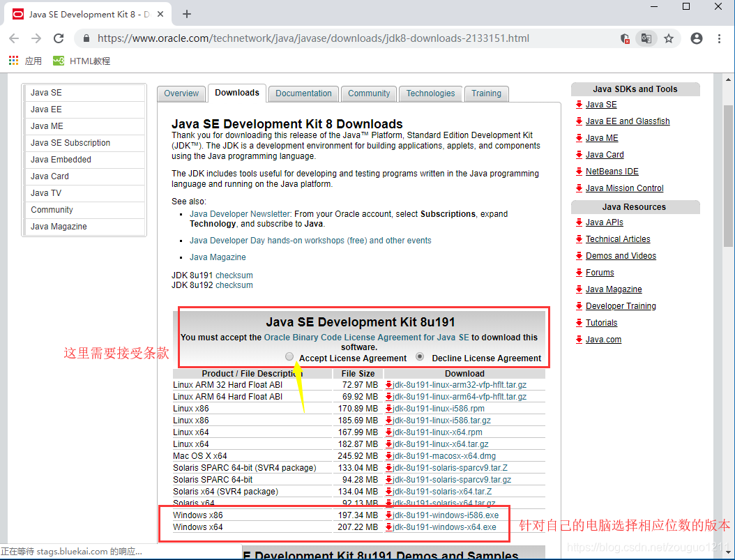735x560 pixels.
Task: Open Java SE in left sidebar
Action: tap(84, 93)
